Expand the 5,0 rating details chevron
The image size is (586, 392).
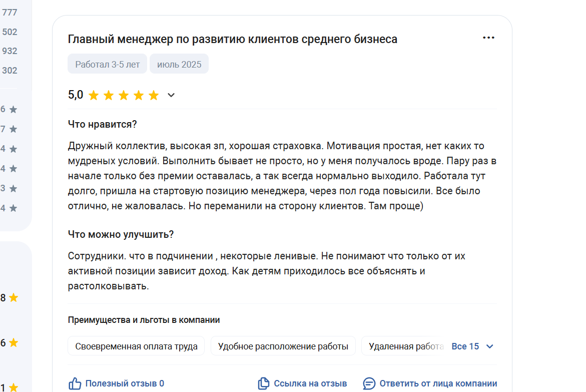click(x=171, y=95)
